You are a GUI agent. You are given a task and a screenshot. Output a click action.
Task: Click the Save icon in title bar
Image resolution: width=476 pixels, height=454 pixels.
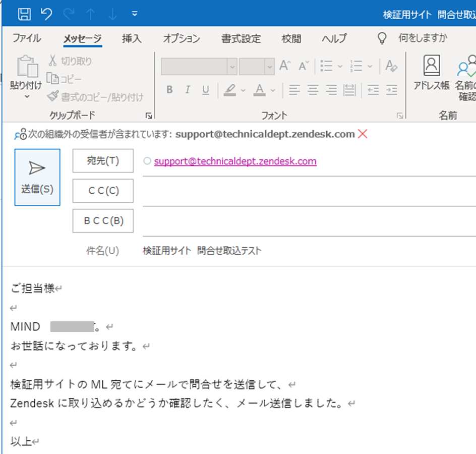[24, 14]
